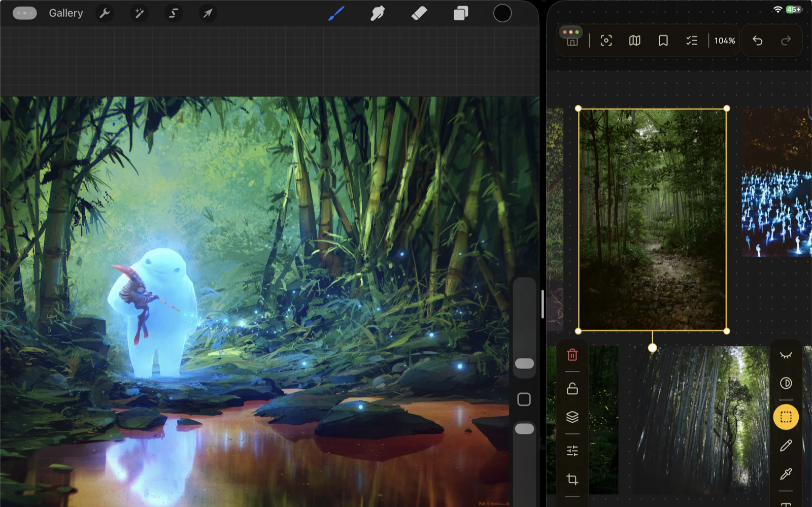Select the Eraser tool
Image resolution: width=812 pixels, height=507 pixels.
pos(419,13)
